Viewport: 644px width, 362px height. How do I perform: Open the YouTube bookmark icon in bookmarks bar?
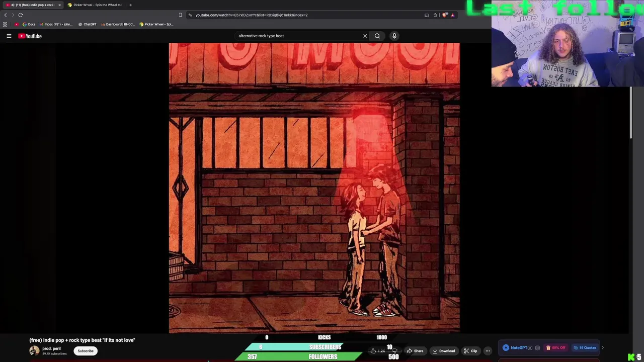[17, 24]
